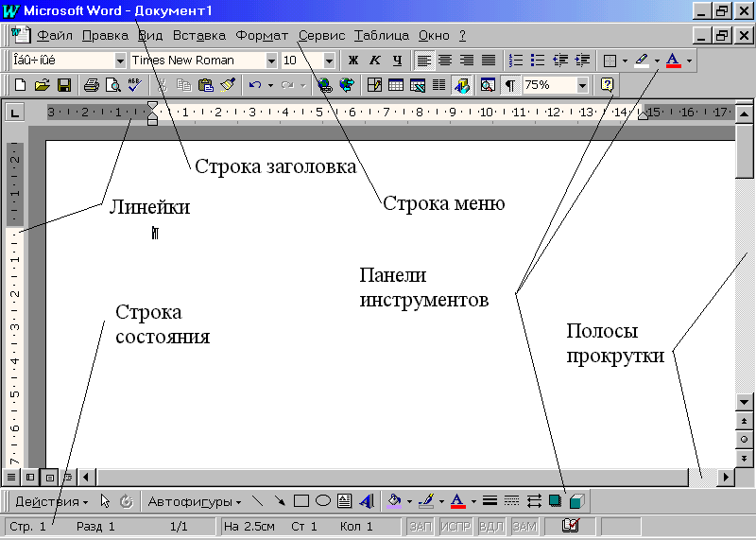Insert a table from the toolbar
756x540 pixels.
pos(396,85)
